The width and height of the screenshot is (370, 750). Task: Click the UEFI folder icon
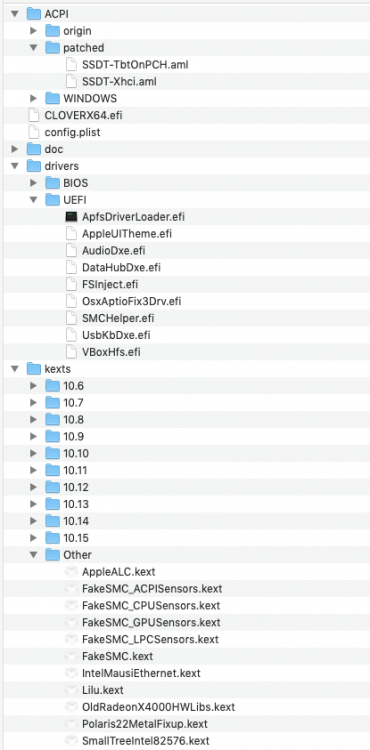(52, 200)
